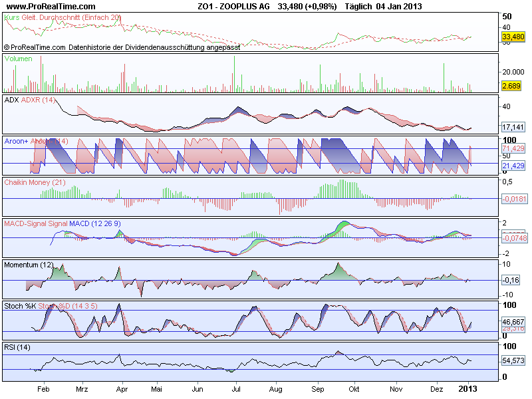
Task: Click the MACD-Signal Signal MACD (12 26 9) label
Action: pyautogui.click(x=63, y=223)
